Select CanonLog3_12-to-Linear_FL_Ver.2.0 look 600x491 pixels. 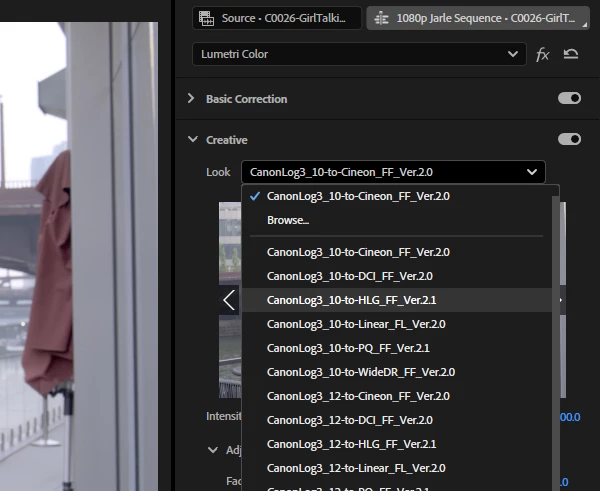click(397, 468)
